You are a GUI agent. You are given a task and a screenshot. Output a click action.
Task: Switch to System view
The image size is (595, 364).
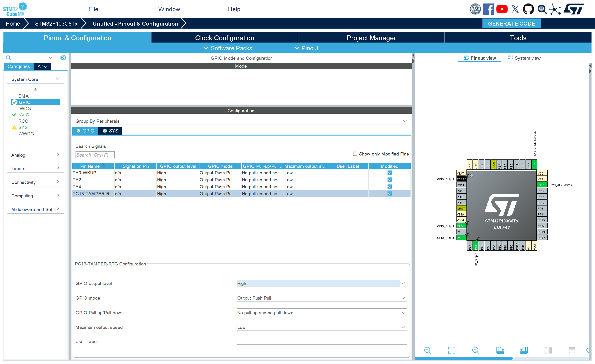pyautogui.click(x=524, y=58)
